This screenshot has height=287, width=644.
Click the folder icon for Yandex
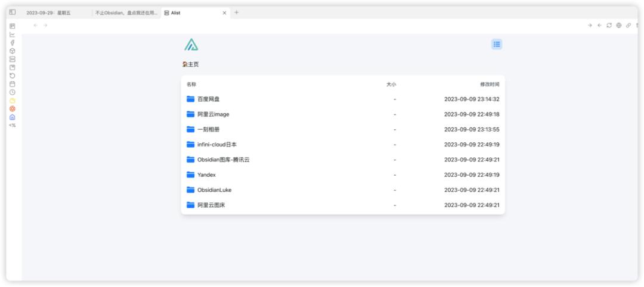[x=190, y=174]
